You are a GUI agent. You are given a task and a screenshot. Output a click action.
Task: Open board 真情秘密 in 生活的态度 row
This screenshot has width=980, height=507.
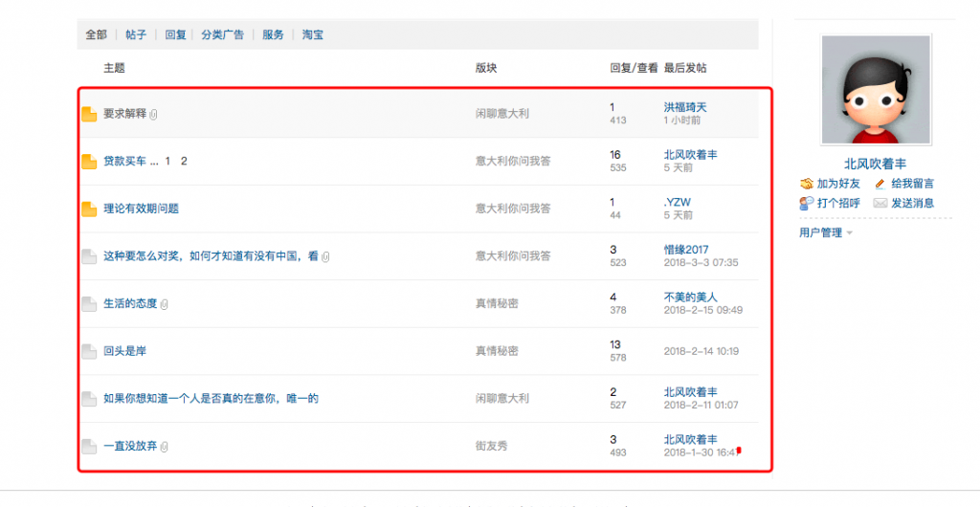497,303
